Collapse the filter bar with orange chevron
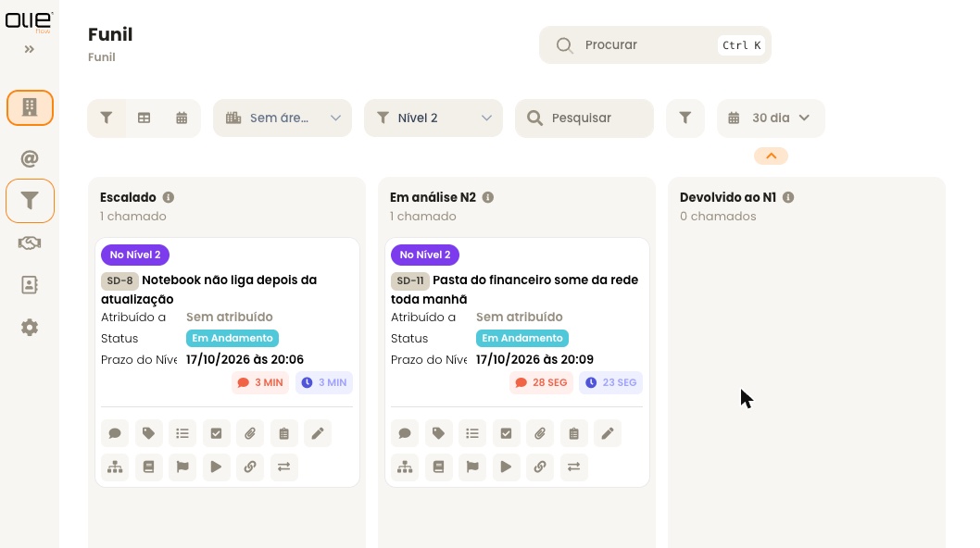The image size is (980, 548). tap(772, 156)
